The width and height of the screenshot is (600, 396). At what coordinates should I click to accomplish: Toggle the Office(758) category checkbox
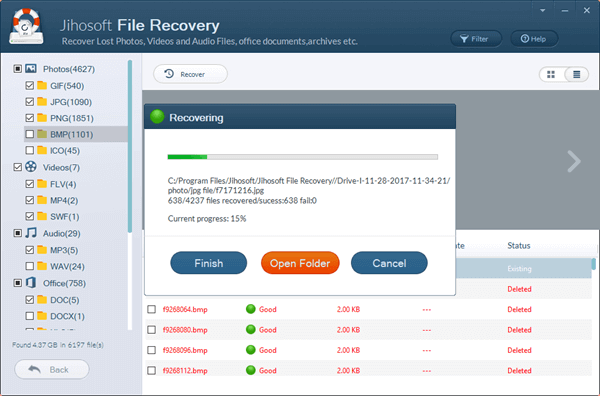coord(18,283)
